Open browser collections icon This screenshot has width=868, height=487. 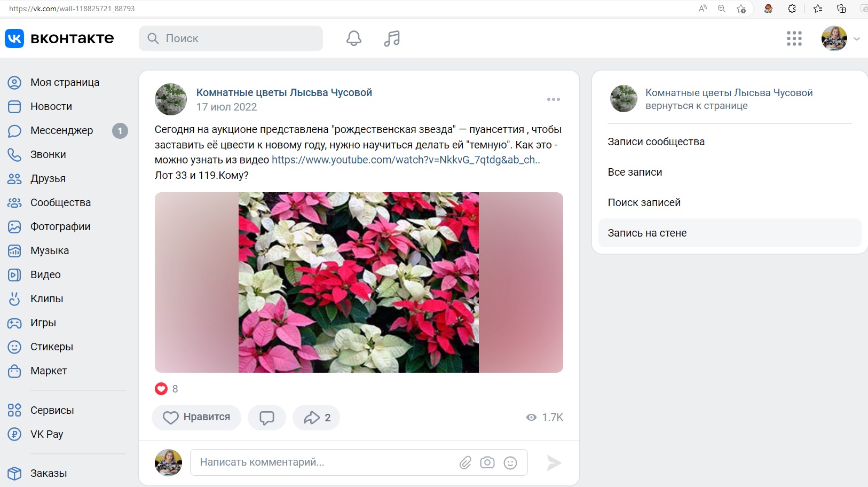pos(841,9)
